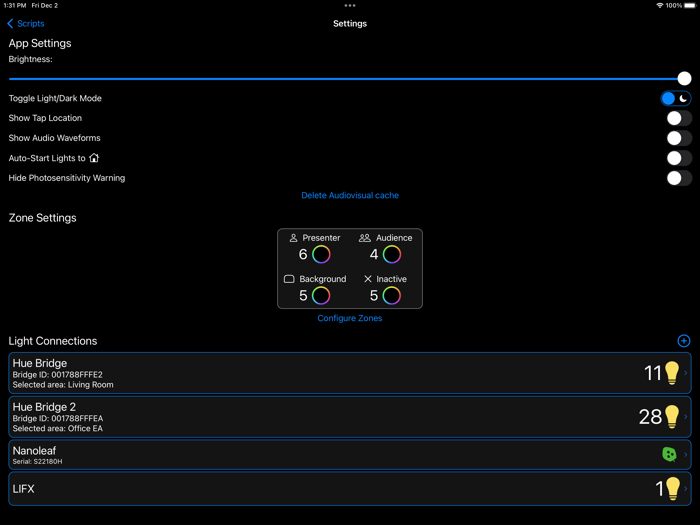Screen dimensions: 700x525
Task: Click the battery status icon
Action: (690, 6)
